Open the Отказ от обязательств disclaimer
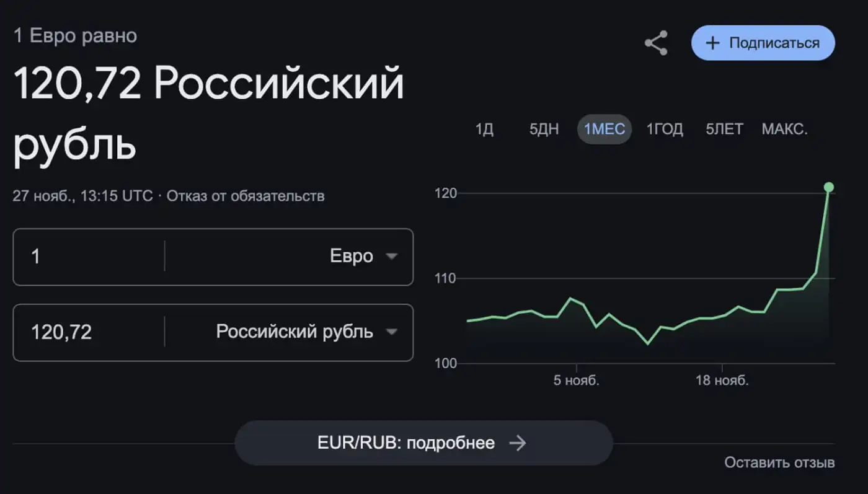This screenshot has height=494, width=868. pyautogui.click(x=246, y=196)
